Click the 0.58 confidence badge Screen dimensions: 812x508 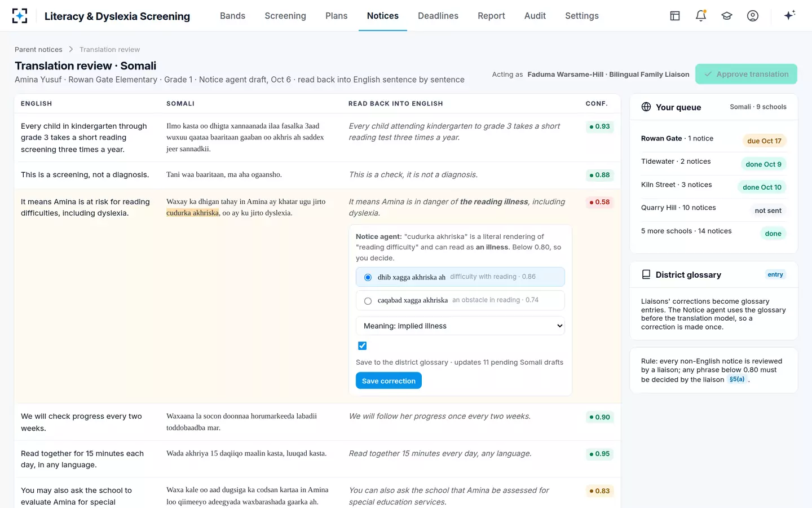(x=600, y=202)
